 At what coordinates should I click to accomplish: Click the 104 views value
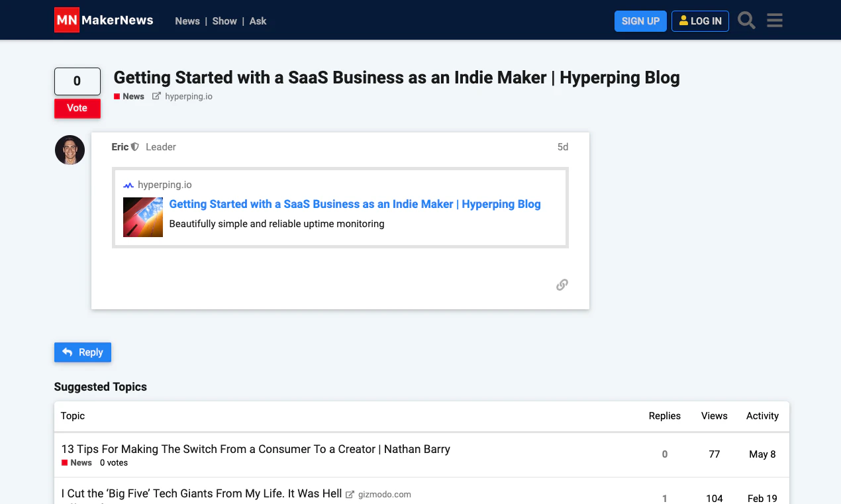click(715, 499)
